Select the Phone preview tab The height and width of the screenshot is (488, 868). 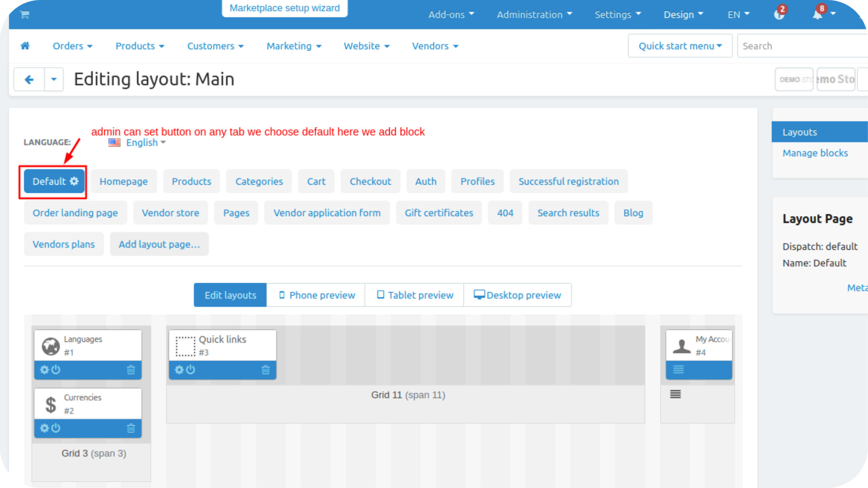coord(316,295)
